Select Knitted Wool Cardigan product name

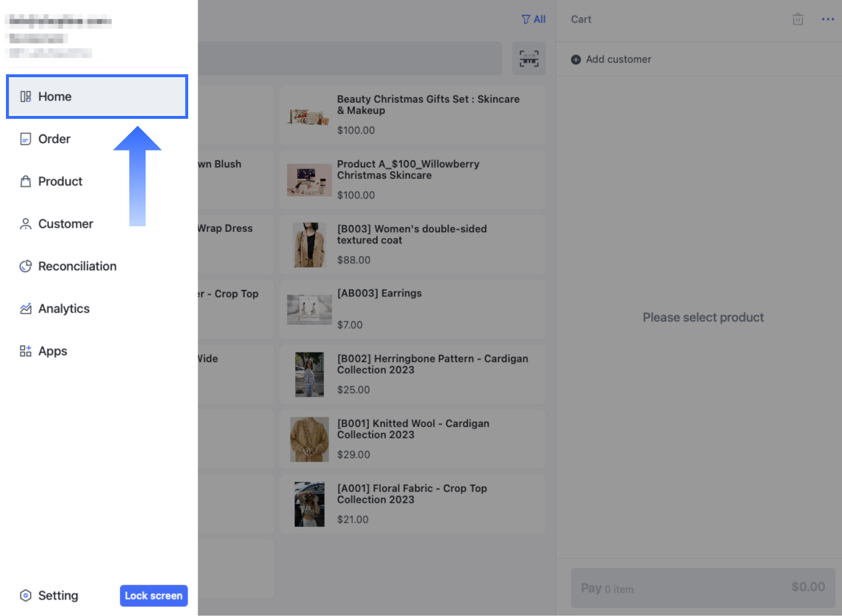(x=413, y=429)
